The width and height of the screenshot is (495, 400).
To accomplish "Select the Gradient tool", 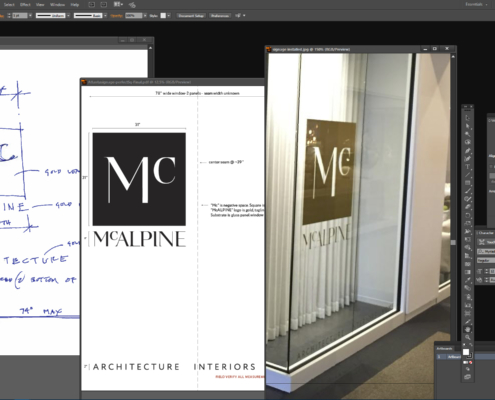I will [x=468, y=272].
